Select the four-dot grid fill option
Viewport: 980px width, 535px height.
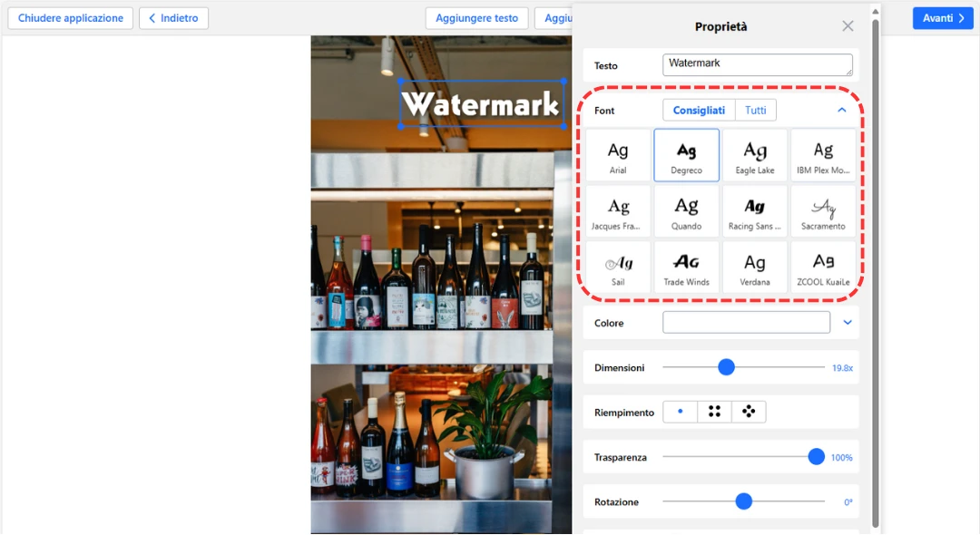coord(714,412)
